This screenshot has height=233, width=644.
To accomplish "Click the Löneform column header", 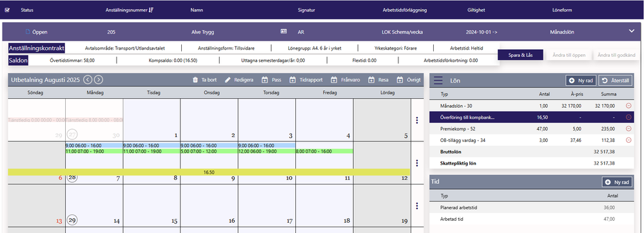I will pyautogui.click(x=562, y=10).
